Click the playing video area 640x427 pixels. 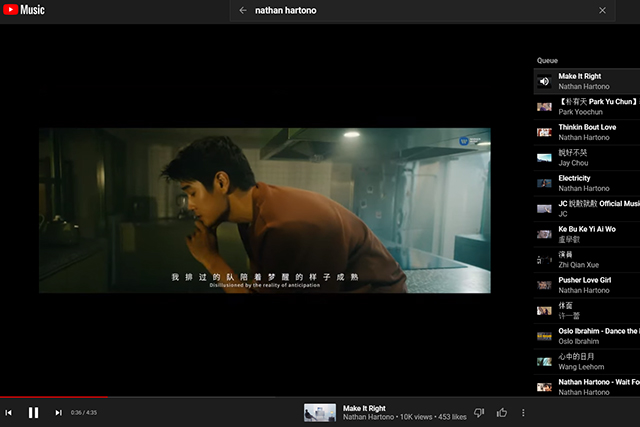tap(264, 210)
